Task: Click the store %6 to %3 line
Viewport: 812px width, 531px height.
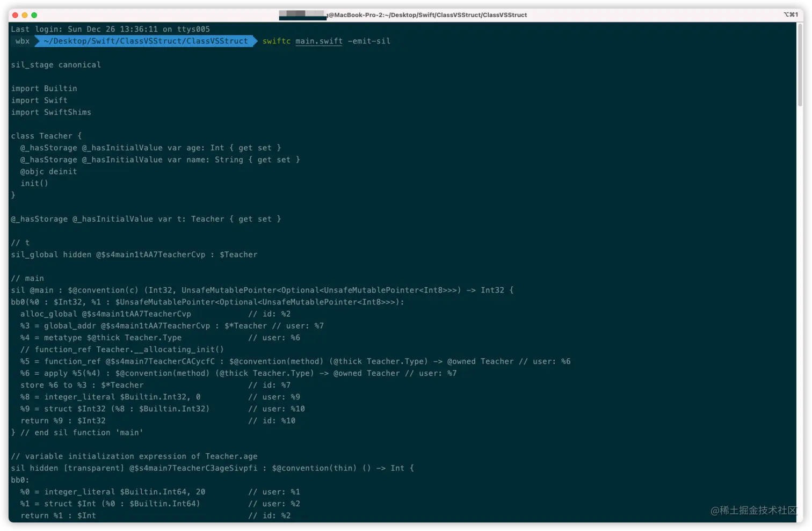Action: 155,385
